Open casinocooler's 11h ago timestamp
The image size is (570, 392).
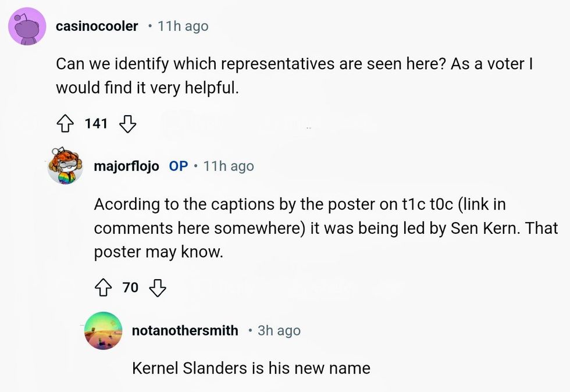click(183, 26)
